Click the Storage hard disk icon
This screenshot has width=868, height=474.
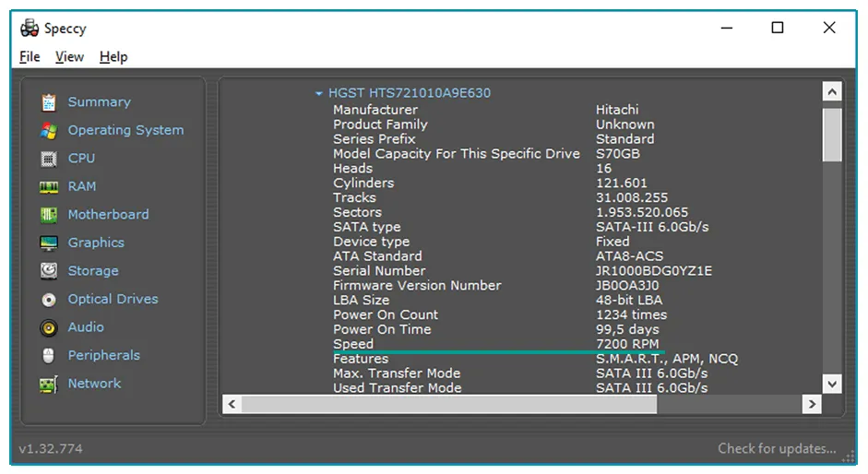click(x=49, y=271)
